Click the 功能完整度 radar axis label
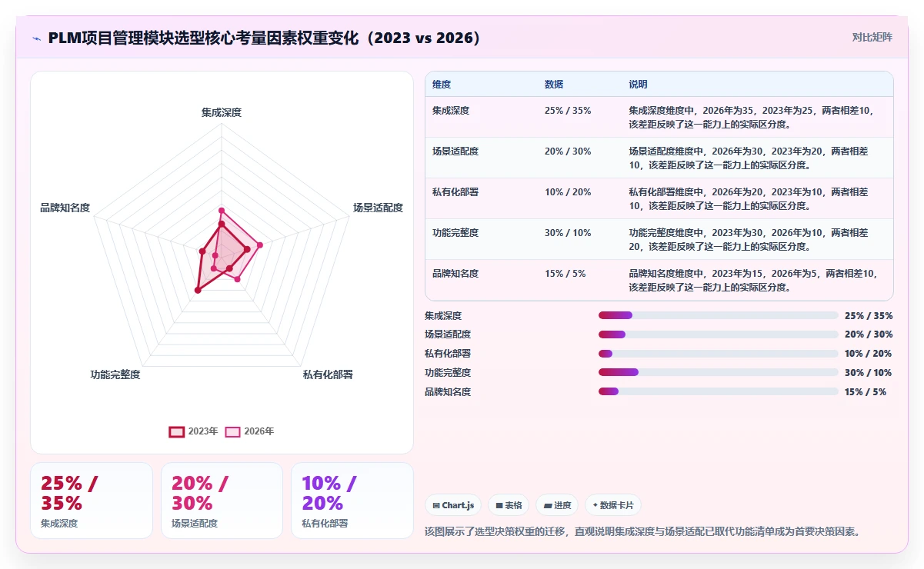The height and width of the screenshot is (569, 924). [115, 374]
